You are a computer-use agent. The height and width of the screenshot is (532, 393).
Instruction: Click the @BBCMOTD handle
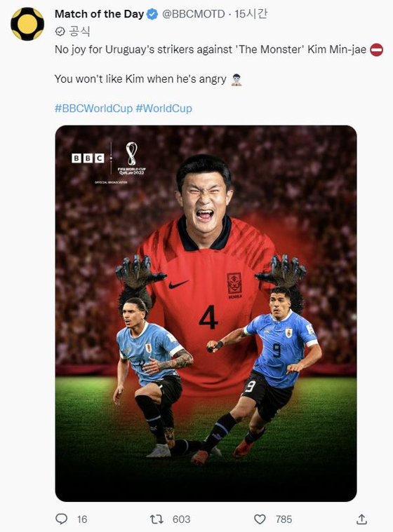(x=194, y=14)
